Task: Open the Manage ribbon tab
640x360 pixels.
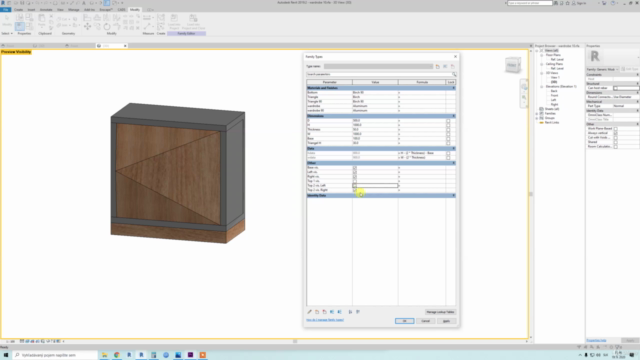Action: tap(73, 9)
